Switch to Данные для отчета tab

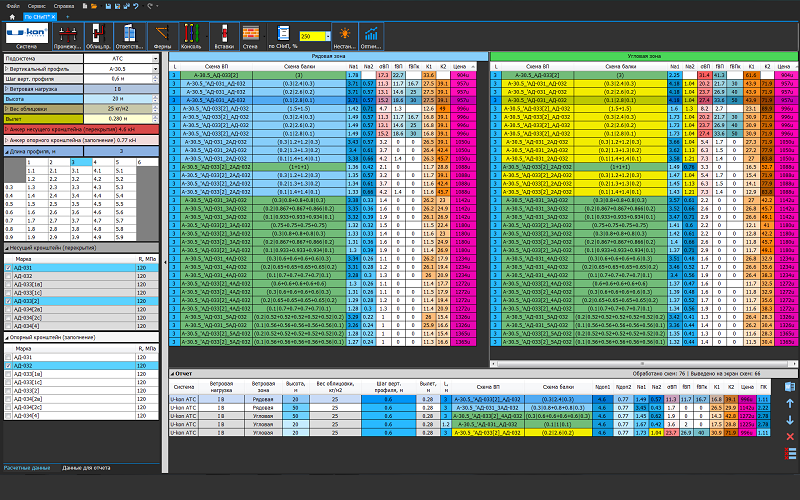click(86, 468)
